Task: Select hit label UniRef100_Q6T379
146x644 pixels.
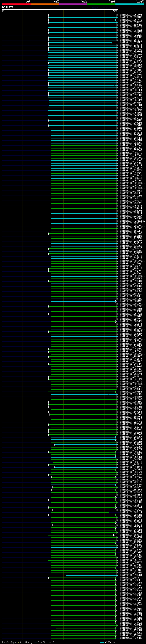Action: (x=131, y=40)
